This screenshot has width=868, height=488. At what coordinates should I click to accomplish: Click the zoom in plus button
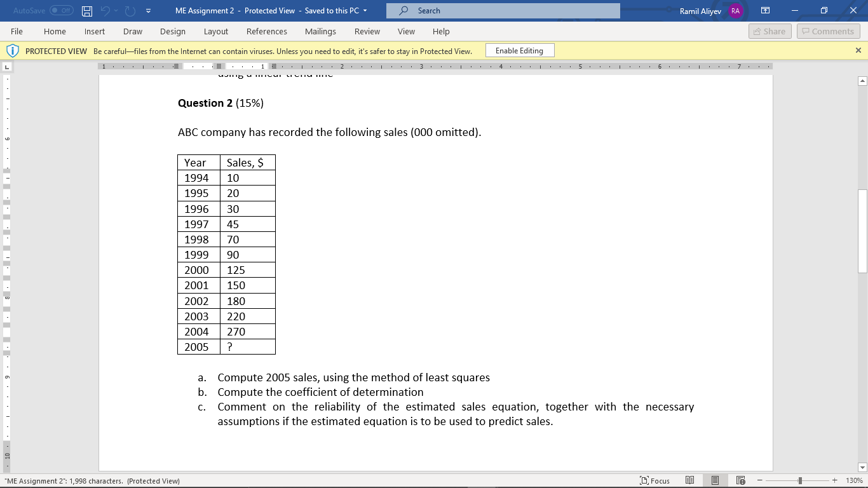835,481
